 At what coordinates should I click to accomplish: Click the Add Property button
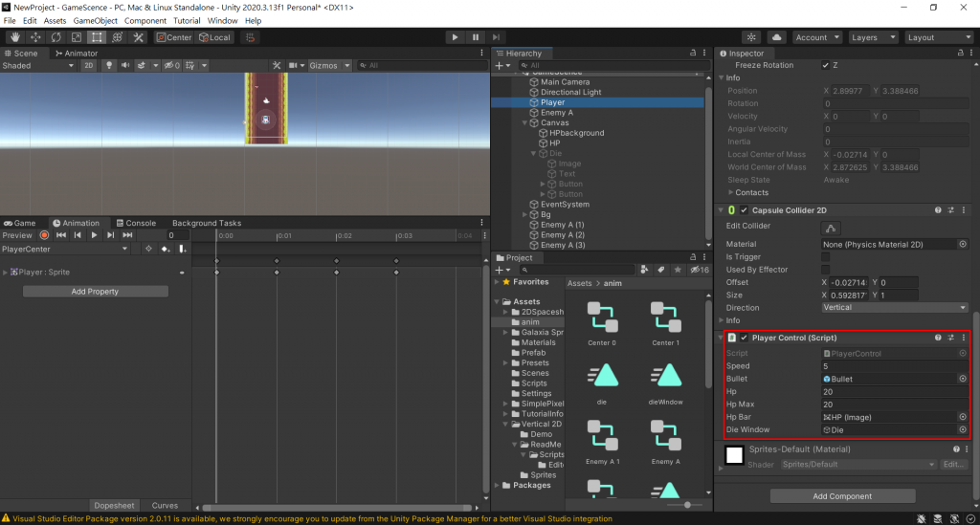(x=95, y=292)
